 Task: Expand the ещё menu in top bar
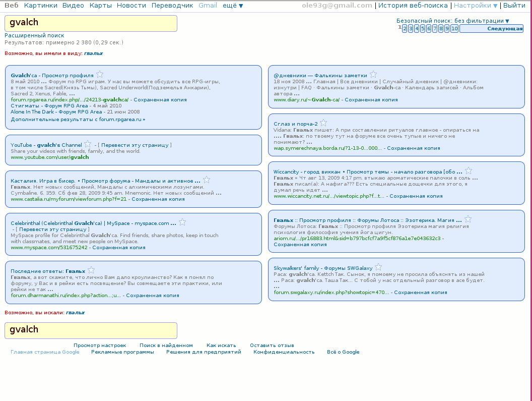pos(233,6)
